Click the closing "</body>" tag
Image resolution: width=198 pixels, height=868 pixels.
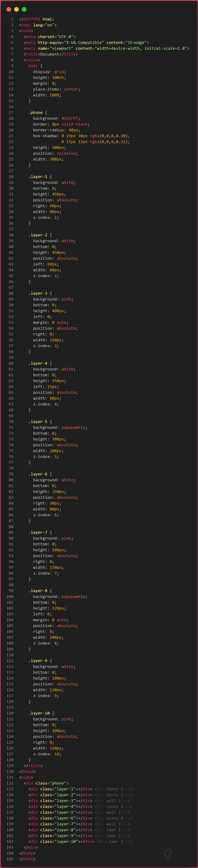(x=27, y=853)
